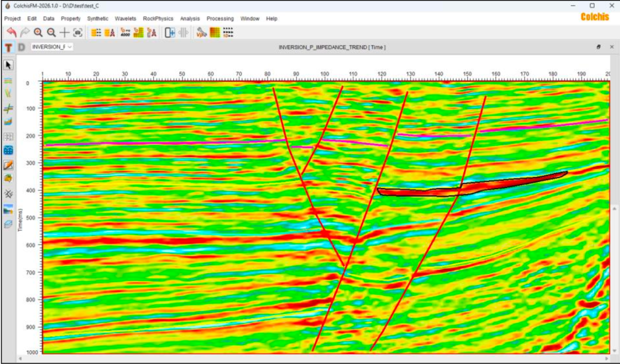Open the Project menu
The height and width of the screenshot is (364, 620).
[12, 18]
